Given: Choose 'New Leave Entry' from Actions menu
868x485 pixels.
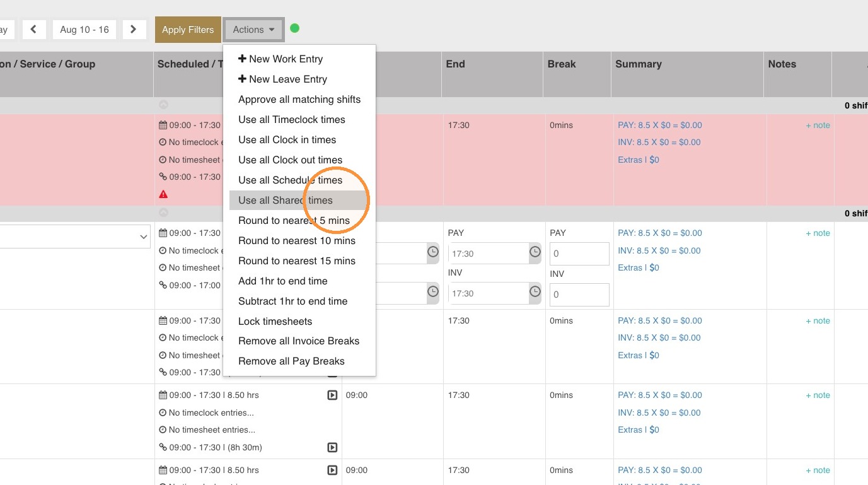Looking at the screenshot, I should pos(299,79).
